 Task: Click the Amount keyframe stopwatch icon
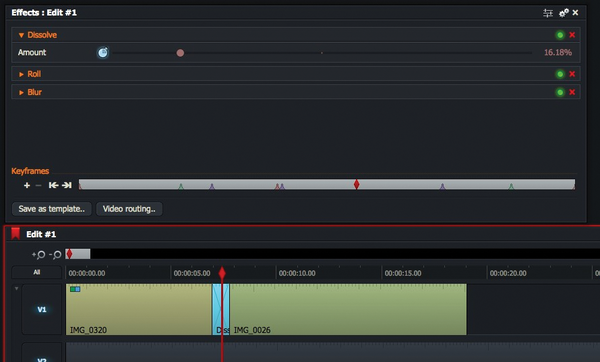[103, 52]
